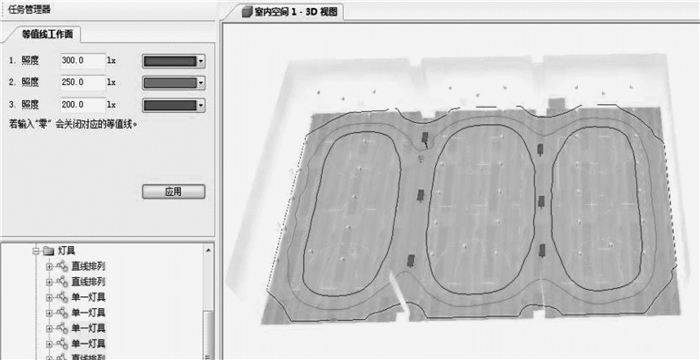
Task: Switch to the 等值线工作面 tab
Action: [x=47, y=34]
